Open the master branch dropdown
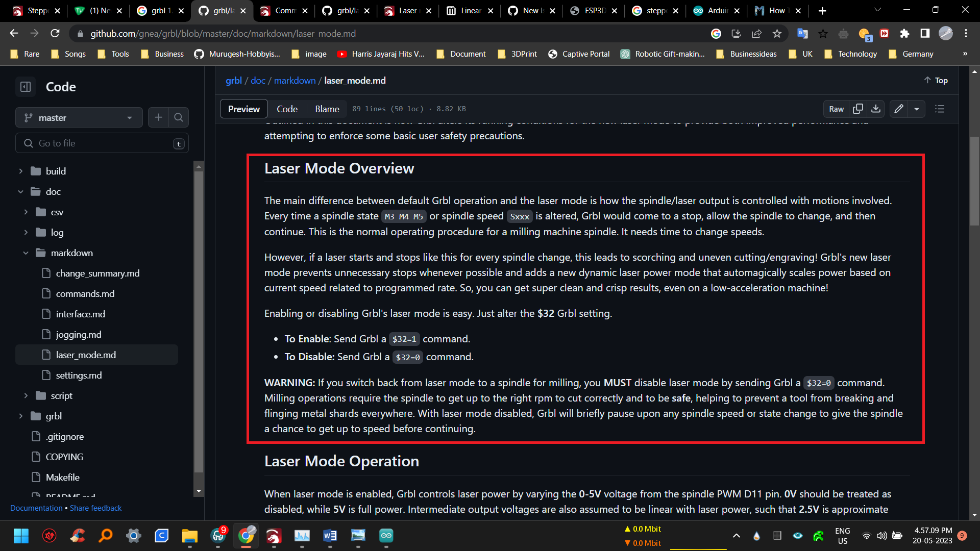Screen dimensions: 980x551 (79, 118)
